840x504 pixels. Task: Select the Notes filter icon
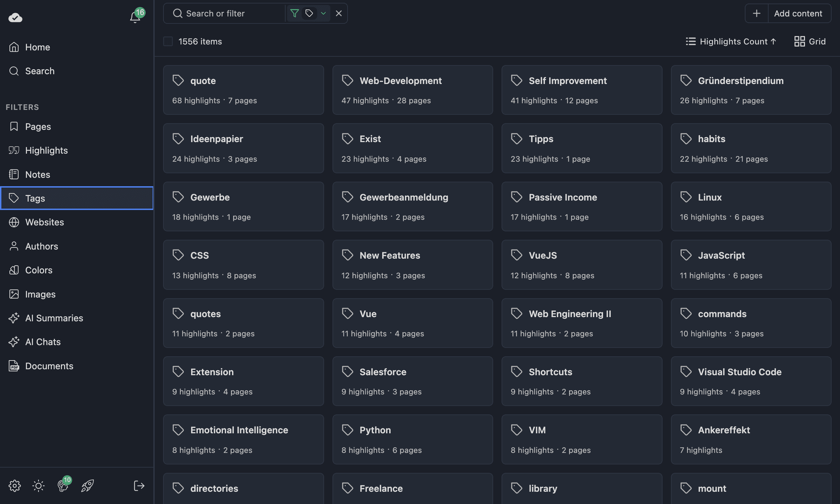point(14,174)
